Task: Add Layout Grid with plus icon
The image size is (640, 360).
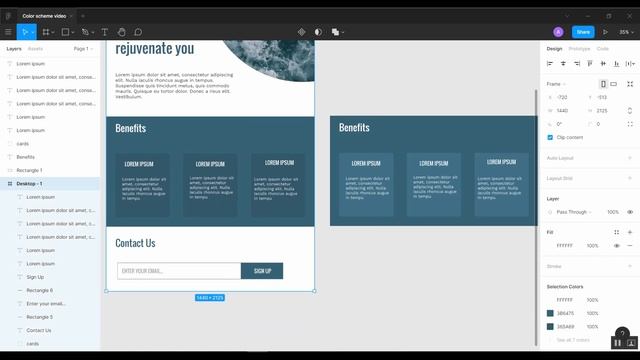Action: click(630, 178)
